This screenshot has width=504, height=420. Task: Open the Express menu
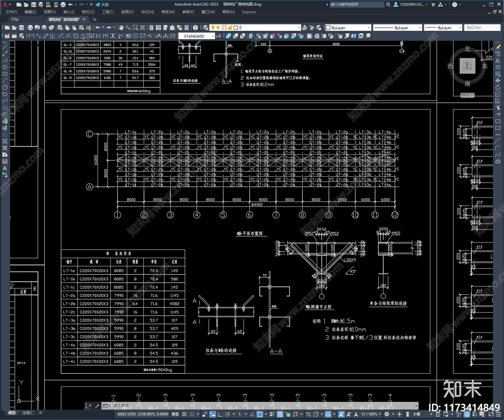(x=249, y=12)
